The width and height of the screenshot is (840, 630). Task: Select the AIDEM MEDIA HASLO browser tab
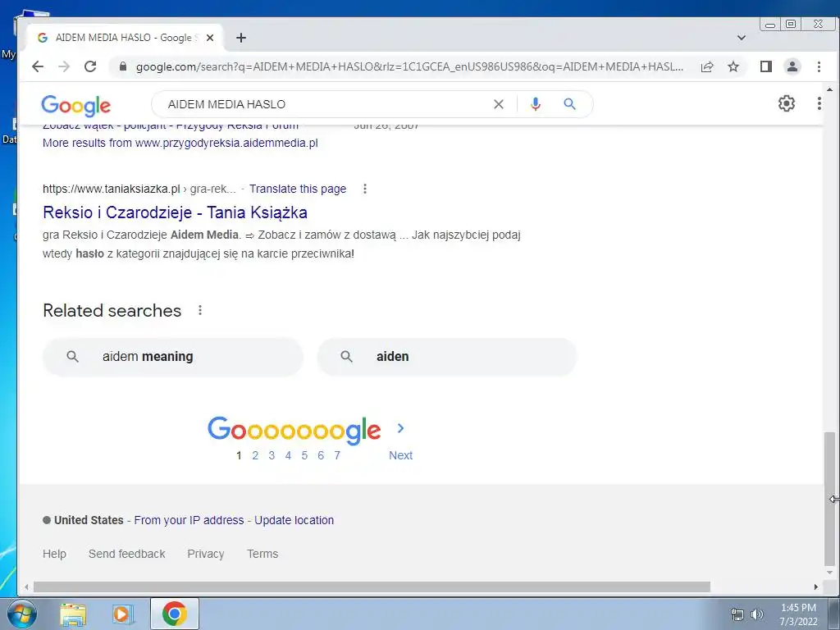[x=125, y=38]
